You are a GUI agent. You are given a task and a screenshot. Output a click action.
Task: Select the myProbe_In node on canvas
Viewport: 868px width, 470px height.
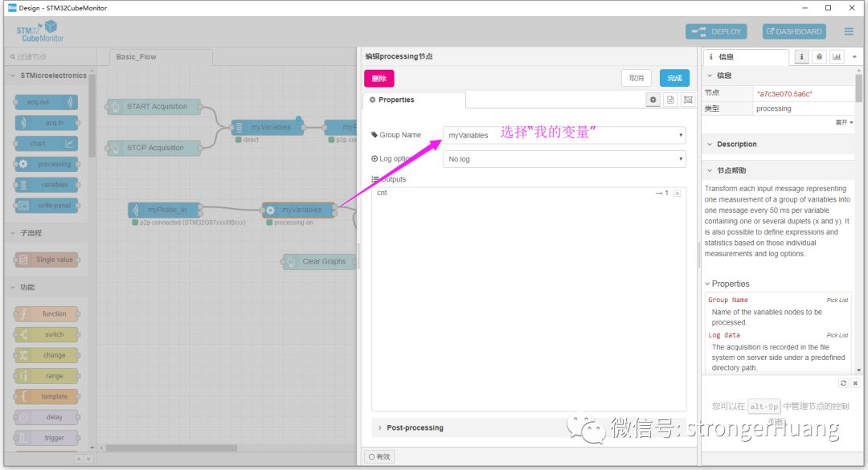click(x=165, y=210)
